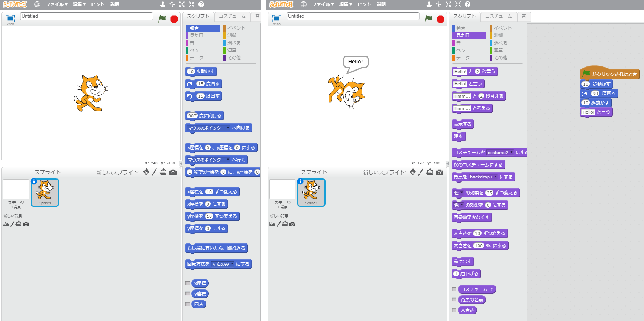Paint a new backdrop in the left window
This screenshot has height=321, width=644.
point(12,224)
